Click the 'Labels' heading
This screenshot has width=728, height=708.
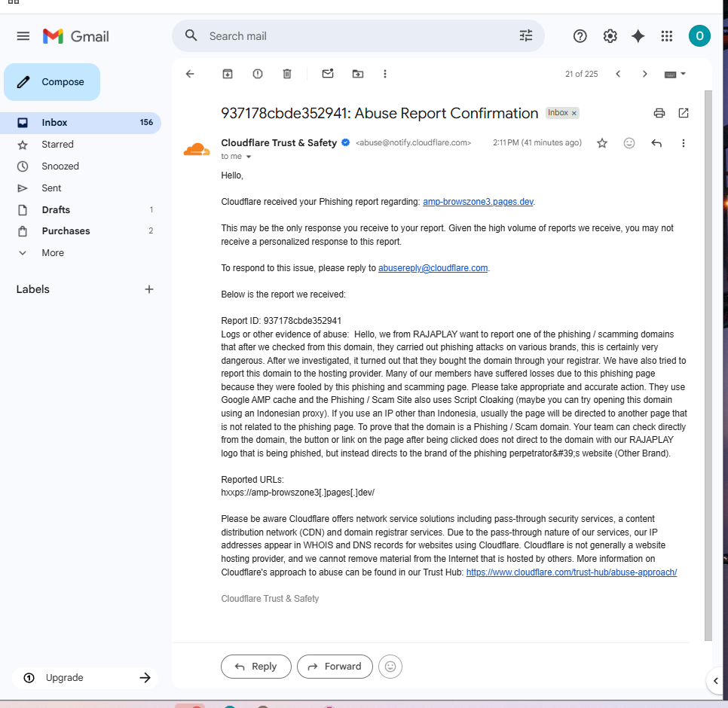[32, 289]
